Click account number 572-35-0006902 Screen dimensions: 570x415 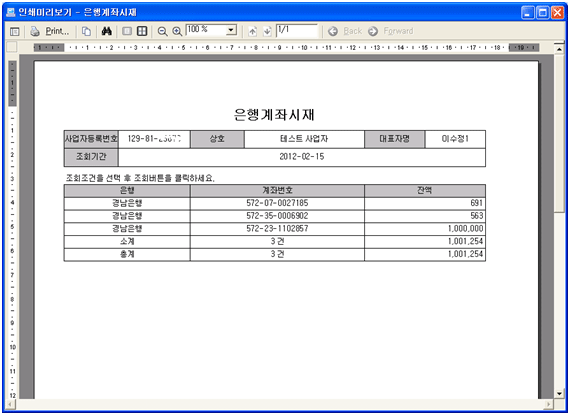click(x=277, y=216)
